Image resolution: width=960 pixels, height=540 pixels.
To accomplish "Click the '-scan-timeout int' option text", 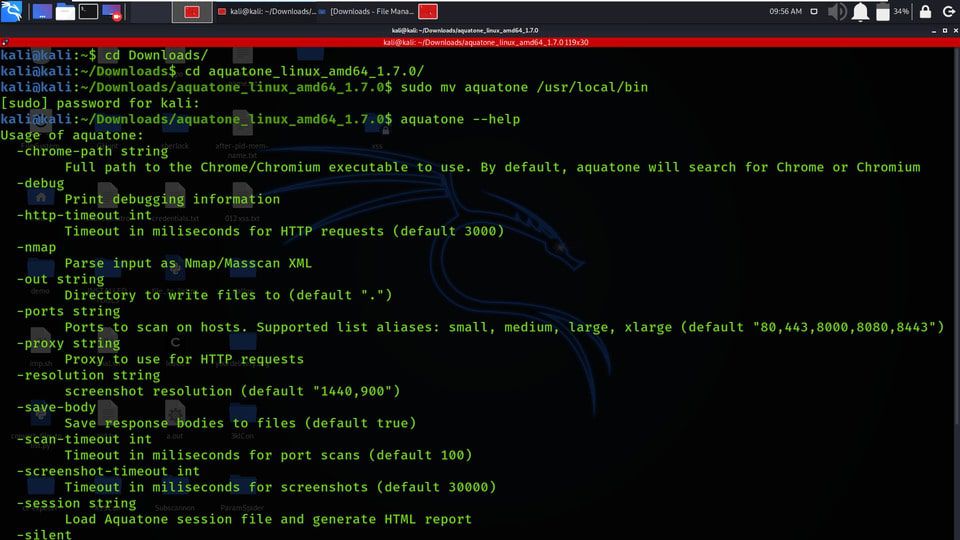I will pos(84,438).
